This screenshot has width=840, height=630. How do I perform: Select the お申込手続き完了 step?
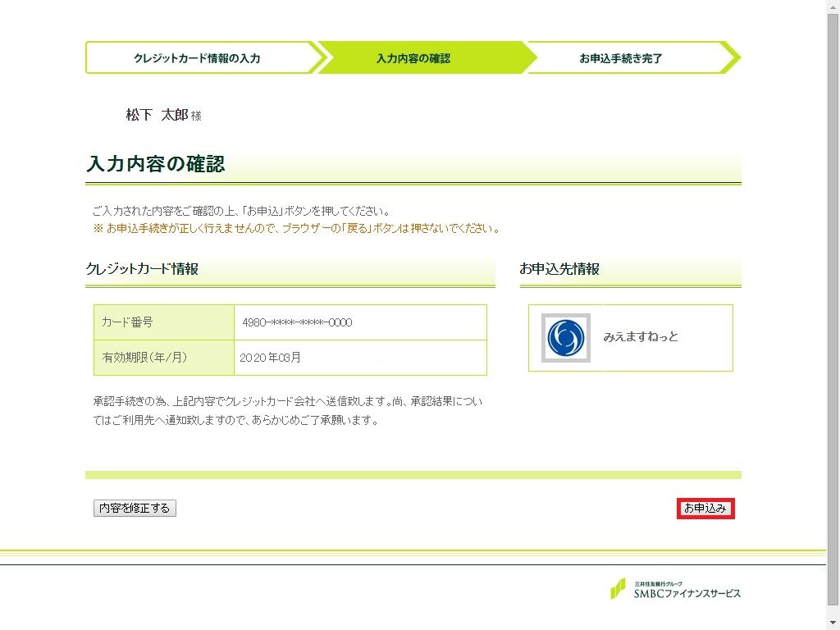(621, 58)
